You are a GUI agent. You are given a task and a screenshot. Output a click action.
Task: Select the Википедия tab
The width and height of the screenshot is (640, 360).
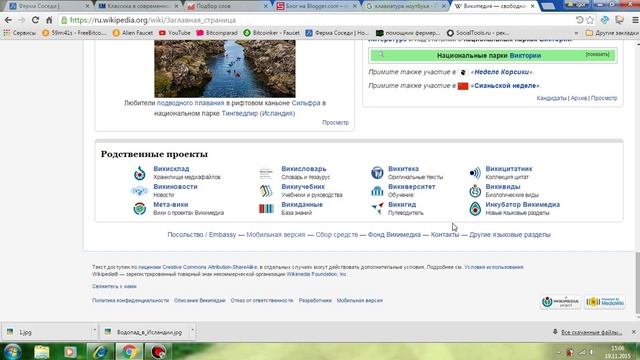click(494, 6)
